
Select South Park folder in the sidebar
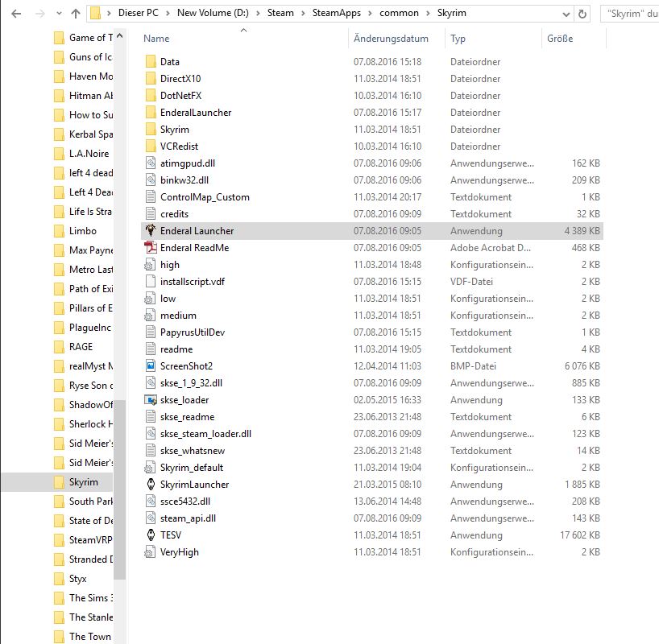pos(90,502)
